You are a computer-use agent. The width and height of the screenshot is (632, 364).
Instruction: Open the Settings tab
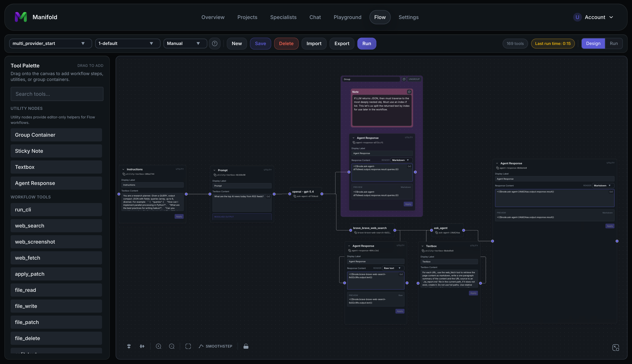click(408, 17)
